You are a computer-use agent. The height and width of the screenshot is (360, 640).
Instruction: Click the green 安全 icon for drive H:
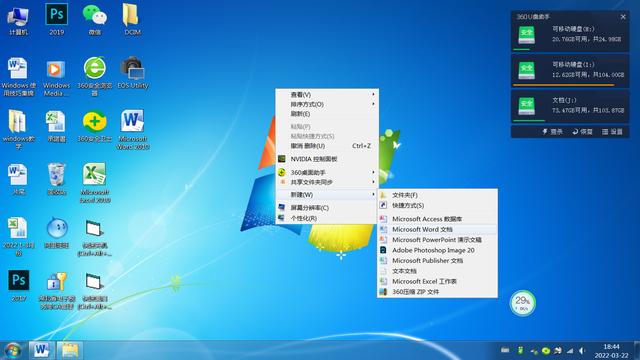527,35
